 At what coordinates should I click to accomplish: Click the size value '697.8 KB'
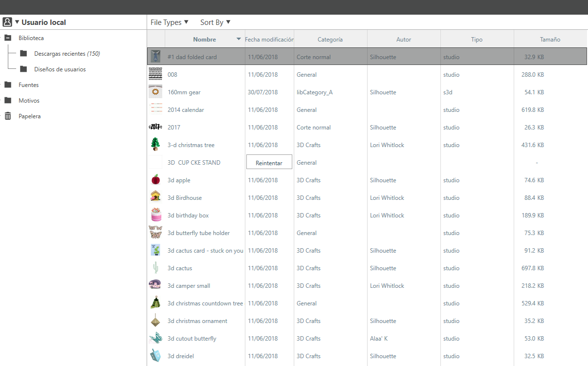point(533,268)
